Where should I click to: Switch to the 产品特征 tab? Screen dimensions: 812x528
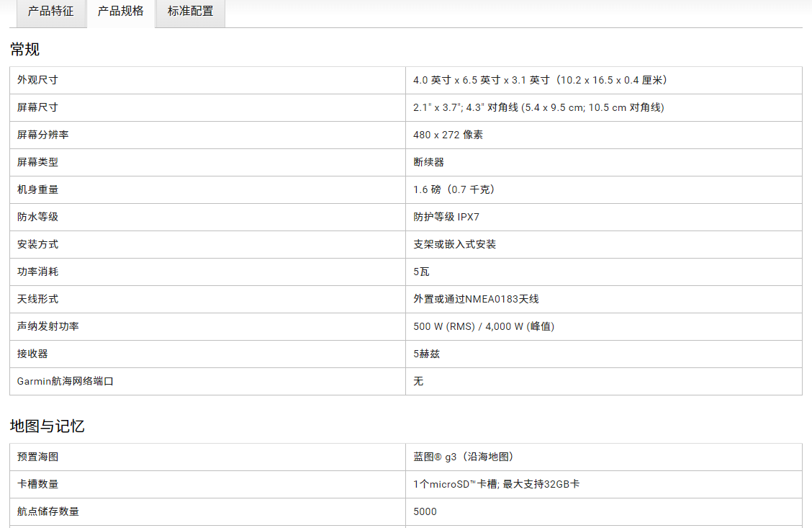pyautogui.click(x=50, y=12)
